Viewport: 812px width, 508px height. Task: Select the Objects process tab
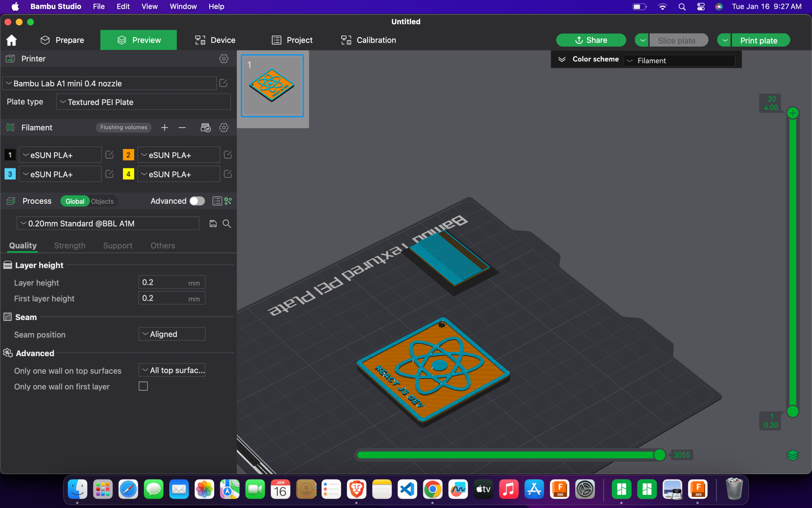pyautogui.click(x=102, y=202)
